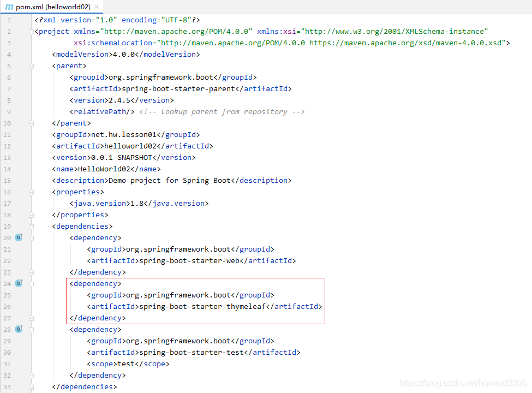Screen dimensions: 532x393
Task: Click the Maven file icon on the tab
Action: pos(9,7)
